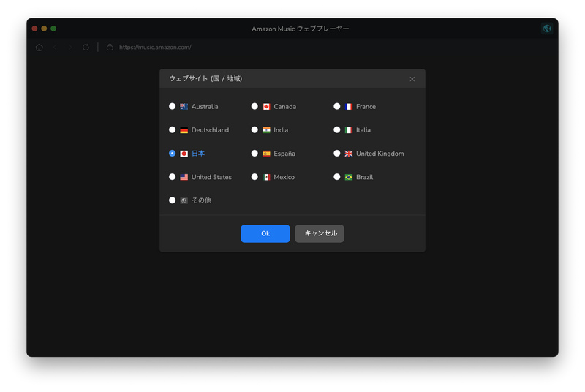Click the キャンセル button
Viewport: 585px width, 392px height.
point(320,233)
